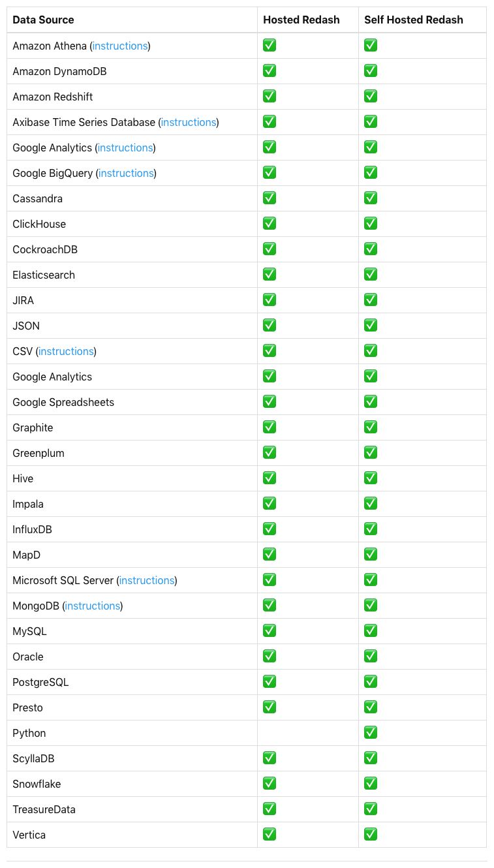Open MongoDB instructions link

click(x=93, y=606)
